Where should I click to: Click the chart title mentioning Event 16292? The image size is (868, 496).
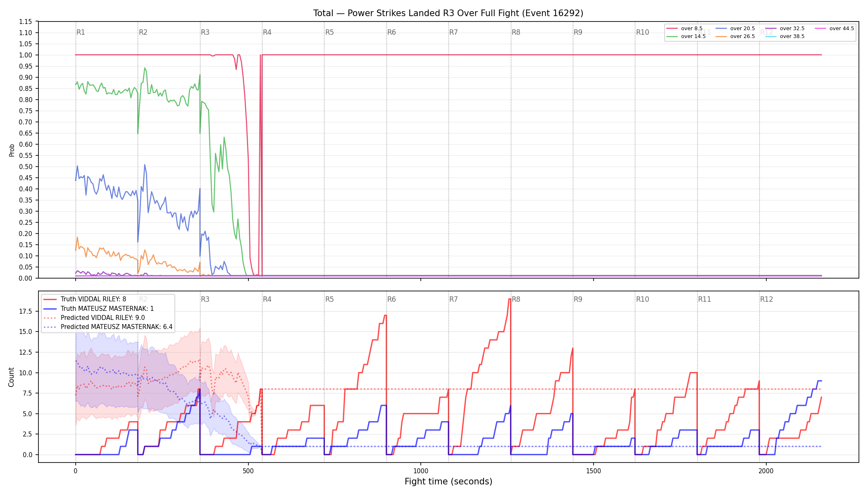point(448,13)
